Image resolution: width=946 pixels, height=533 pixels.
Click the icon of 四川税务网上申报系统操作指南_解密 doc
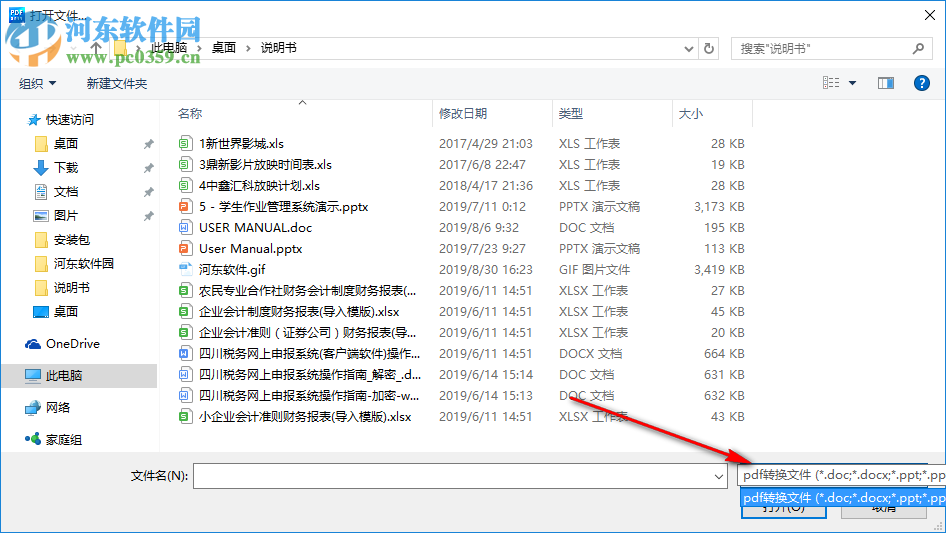(x=185, y=374)
